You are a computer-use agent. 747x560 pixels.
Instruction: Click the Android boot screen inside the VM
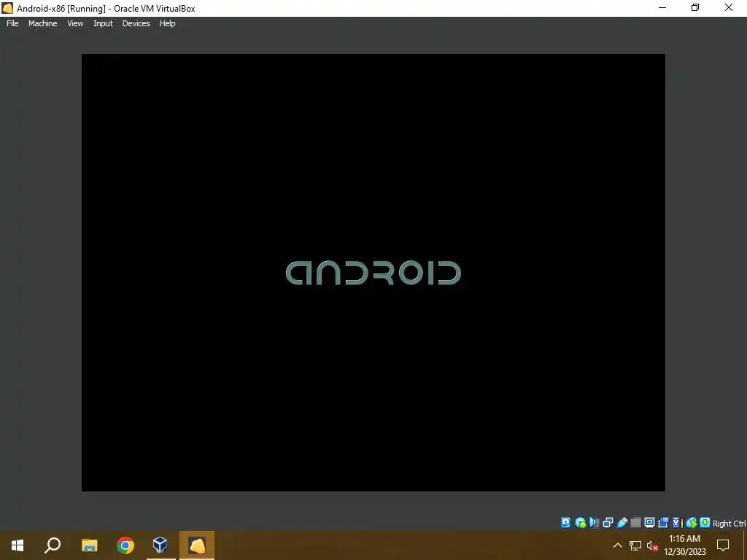[373, 273]
